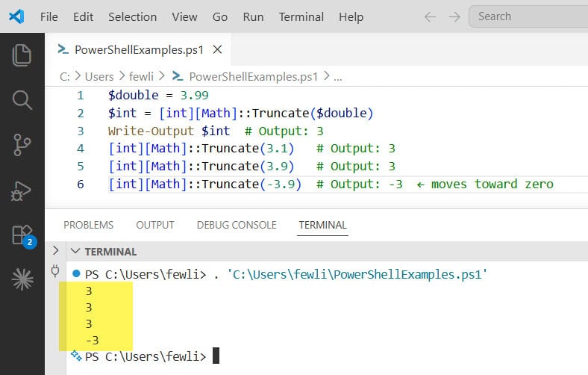This screenshot has height=375, width=588.
Task: Switch to the OUTPUT panel tab
Action: (155, 225)
